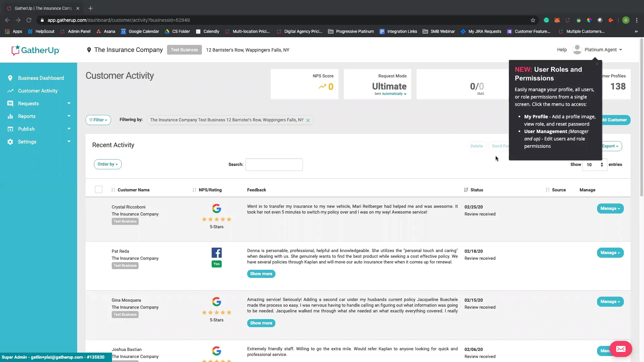This screenshot has width=644, height=362.
Task: Open Business Dashboard in sidebar
Action: 41,78
